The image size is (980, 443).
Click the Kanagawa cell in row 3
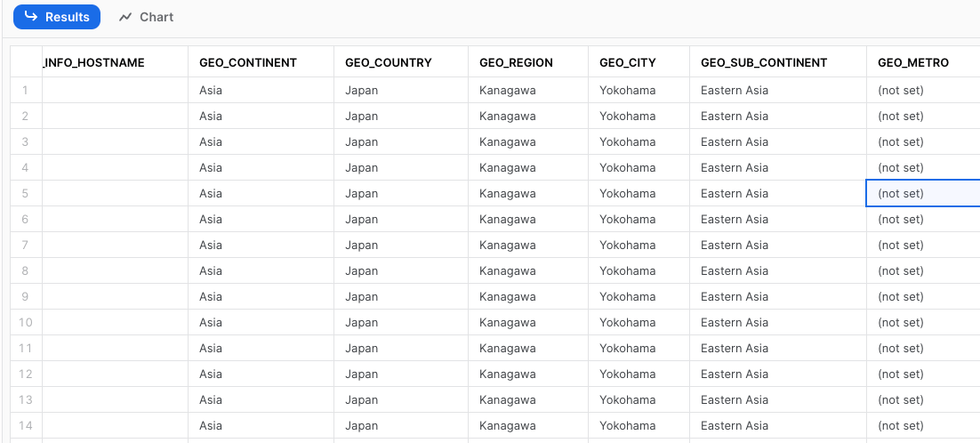528,141
